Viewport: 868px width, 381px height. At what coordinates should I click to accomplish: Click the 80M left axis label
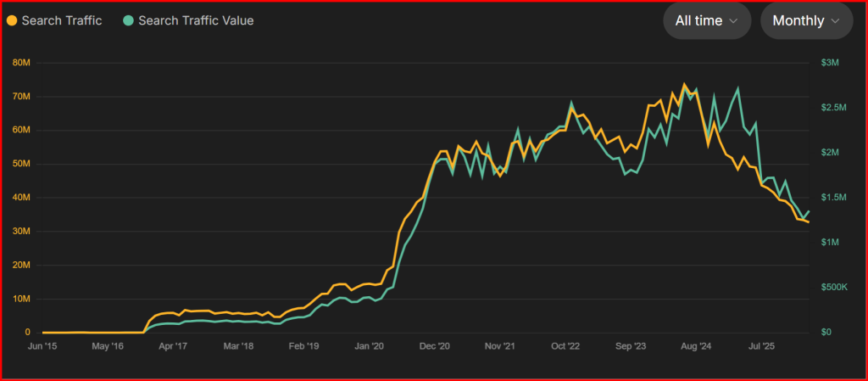pos(22,63)
